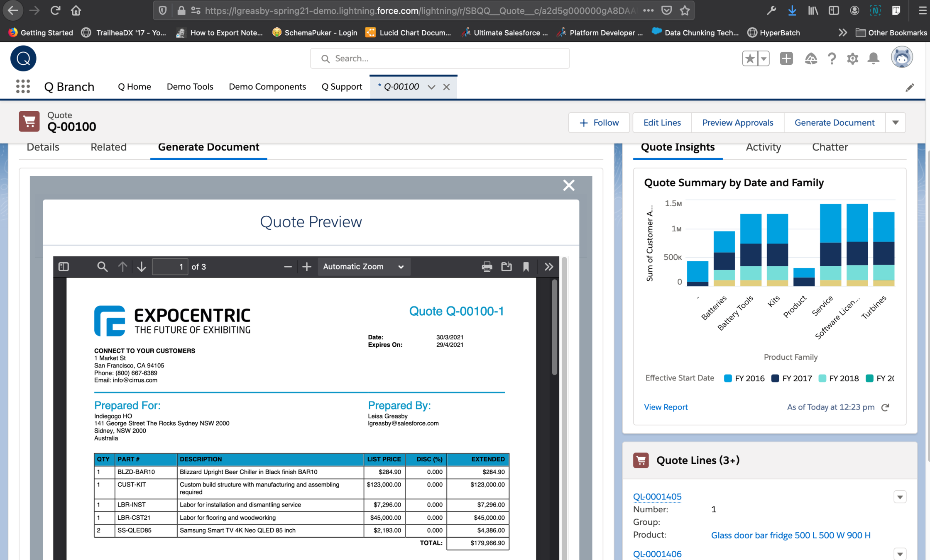Open the Automatic Zoom dropdown

tap(363, 266)
